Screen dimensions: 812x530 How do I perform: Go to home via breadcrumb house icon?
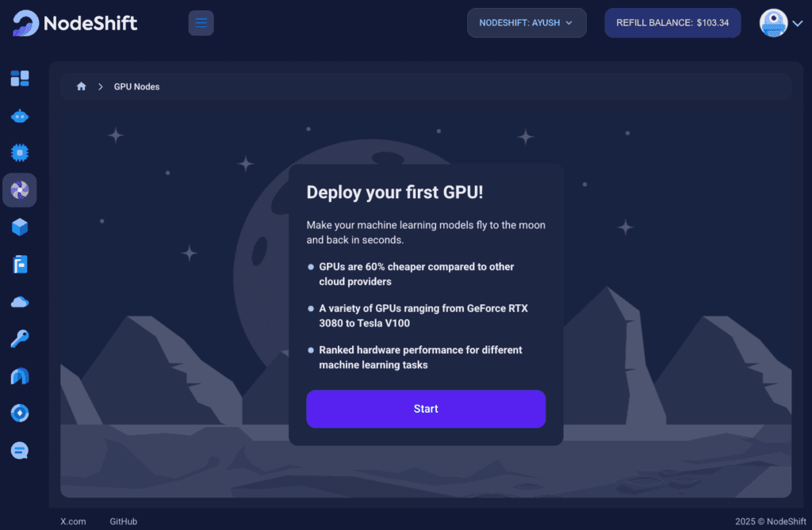[x=82, y=86]
